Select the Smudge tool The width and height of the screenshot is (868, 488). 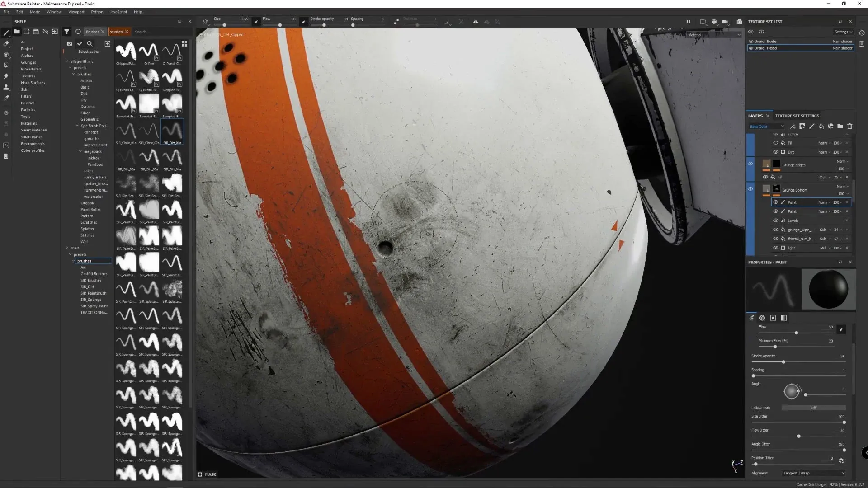tap(6, 76)
